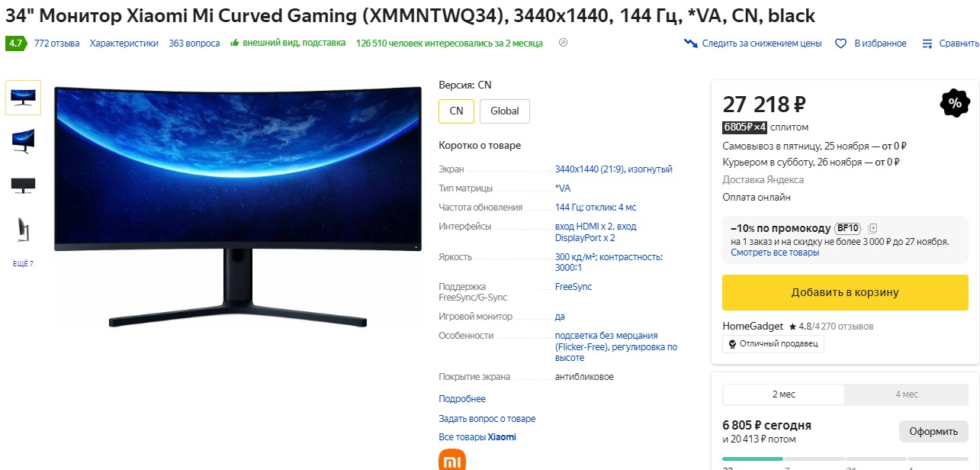The height and width of the screenshot is (470, 980).
Task: Click the split payment progress bar
Action: click(845, 459)
